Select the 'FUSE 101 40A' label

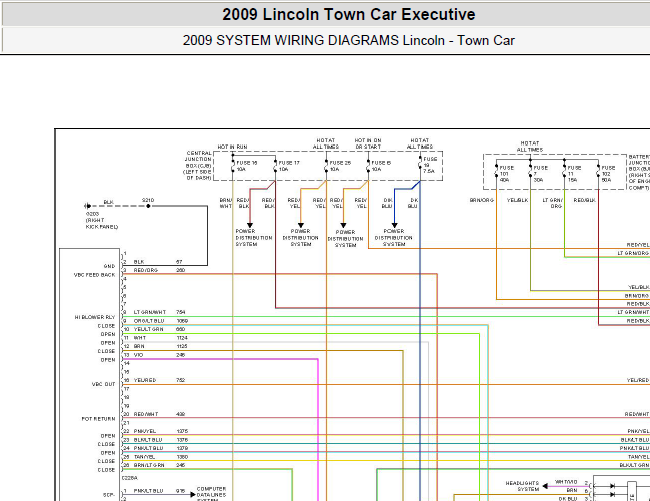click(x=507, y=174)
